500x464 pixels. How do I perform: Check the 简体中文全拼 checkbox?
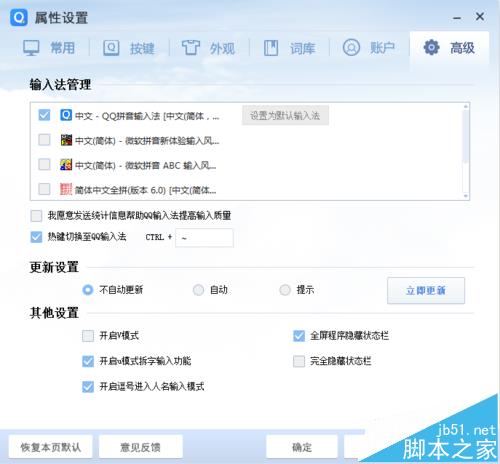(x=44, y=189)
